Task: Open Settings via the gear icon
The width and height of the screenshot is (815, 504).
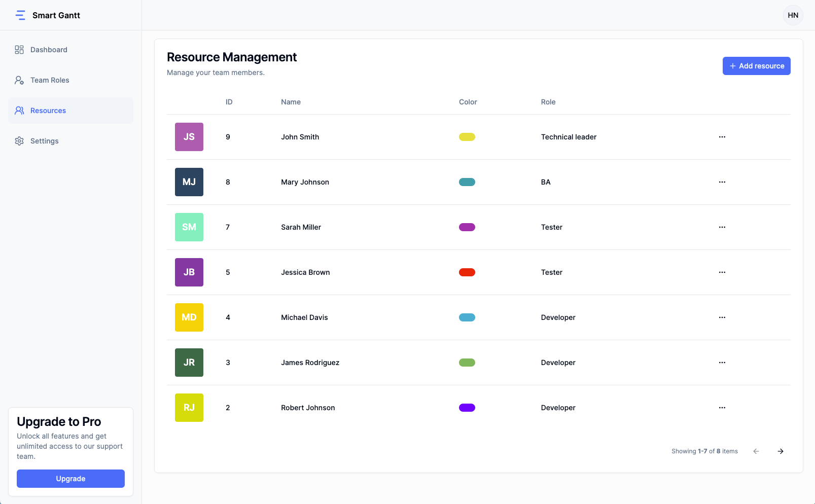Action: click(19, 140)
